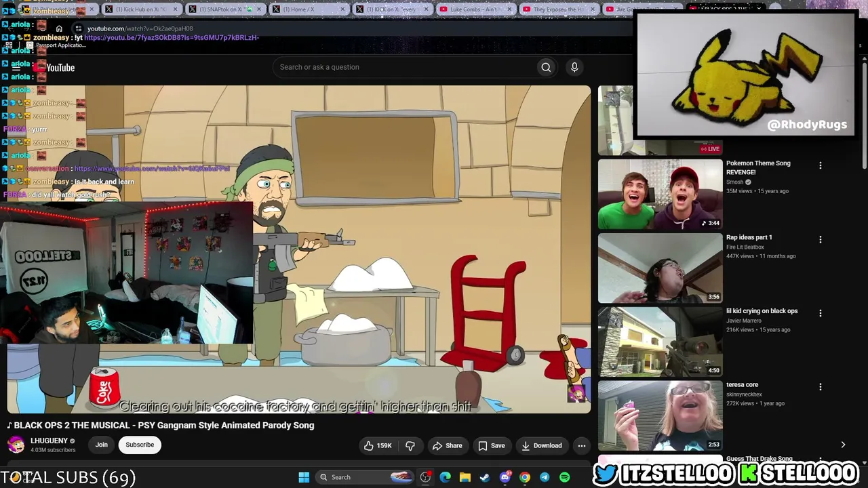Click the skinnyneckhex channel name
868x488 pixels.
[745, 394]
